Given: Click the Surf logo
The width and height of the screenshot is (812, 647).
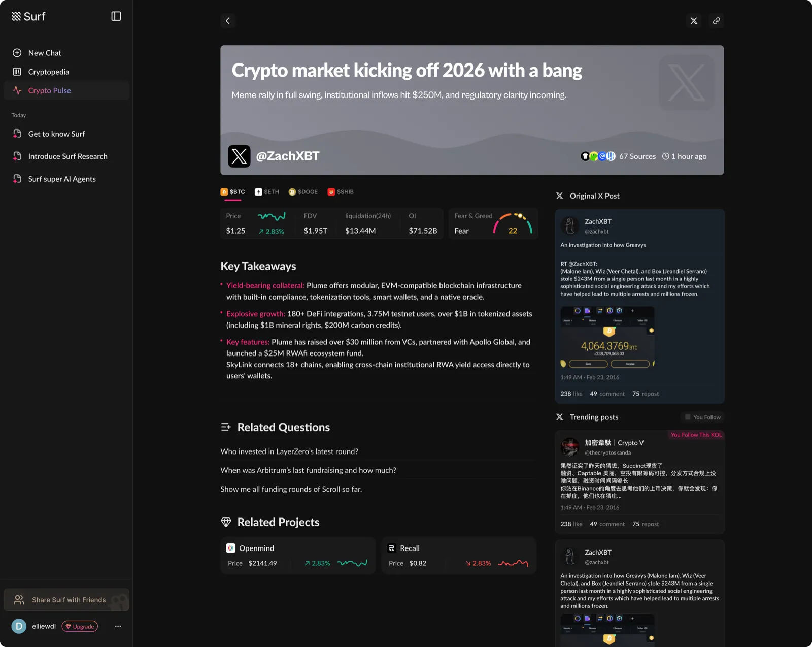Looking at the screenshot, I should [x=28, y=16].
